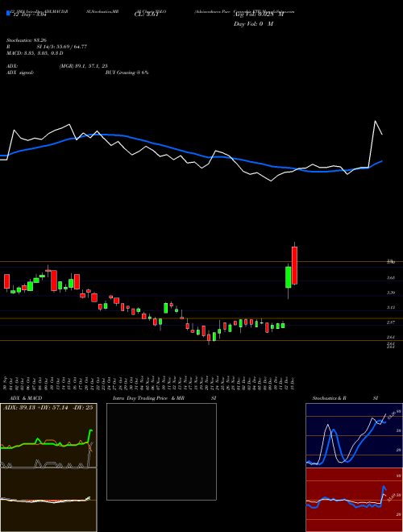Screen dimensions: 403x532
Task: Click the blue Stochastics chart panel
Action: click(354, 435)
